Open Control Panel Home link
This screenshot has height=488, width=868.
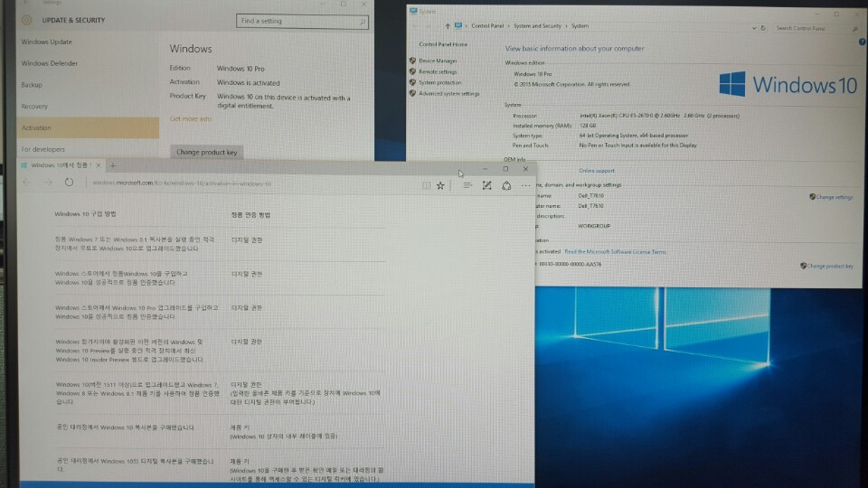point(443,44)
